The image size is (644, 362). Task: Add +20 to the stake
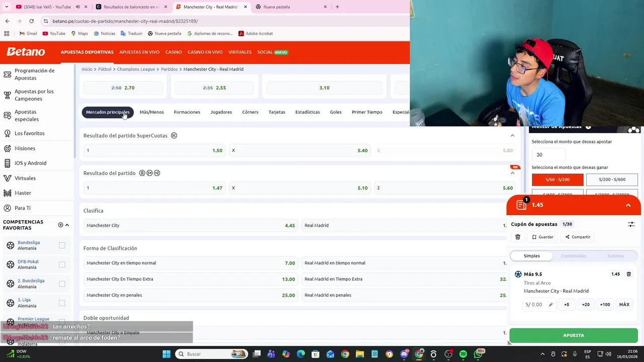pyautogui.click(x=586, y=305)
